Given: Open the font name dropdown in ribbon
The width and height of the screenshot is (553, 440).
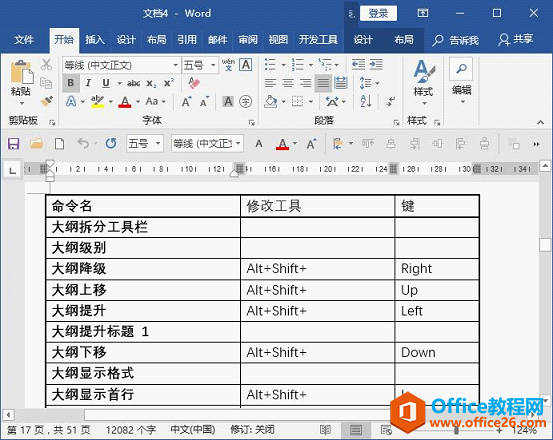Looking at the screenshot, I should (x=175, y=65).
